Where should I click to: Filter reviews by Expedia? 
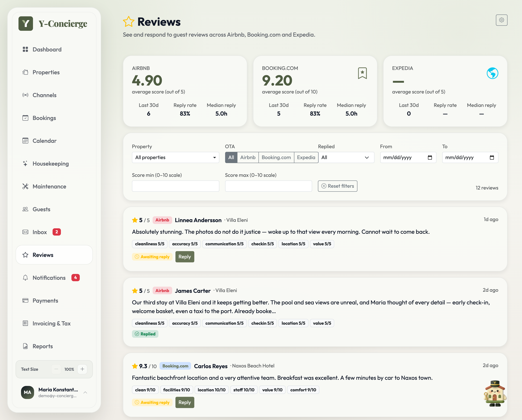[306, 158]
